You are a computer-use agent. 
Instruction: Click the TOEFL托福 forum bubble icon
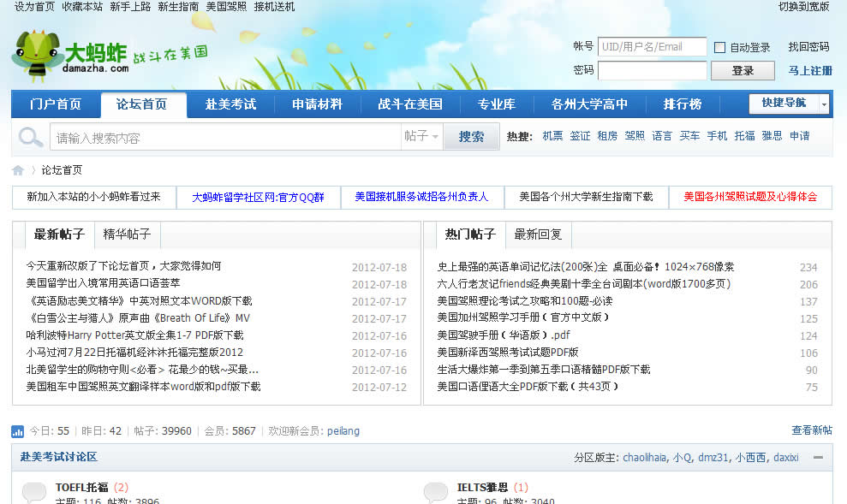34,492
